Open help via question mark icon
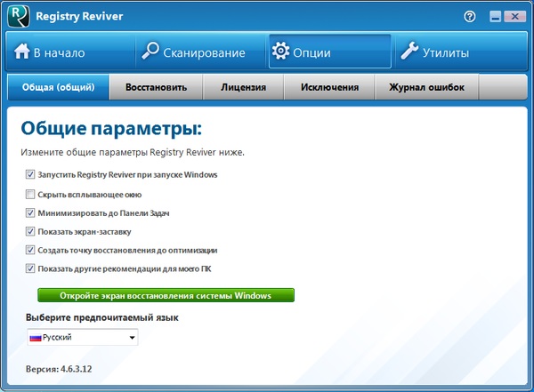Screen dimensions: 534x392 tap(470, 17)
